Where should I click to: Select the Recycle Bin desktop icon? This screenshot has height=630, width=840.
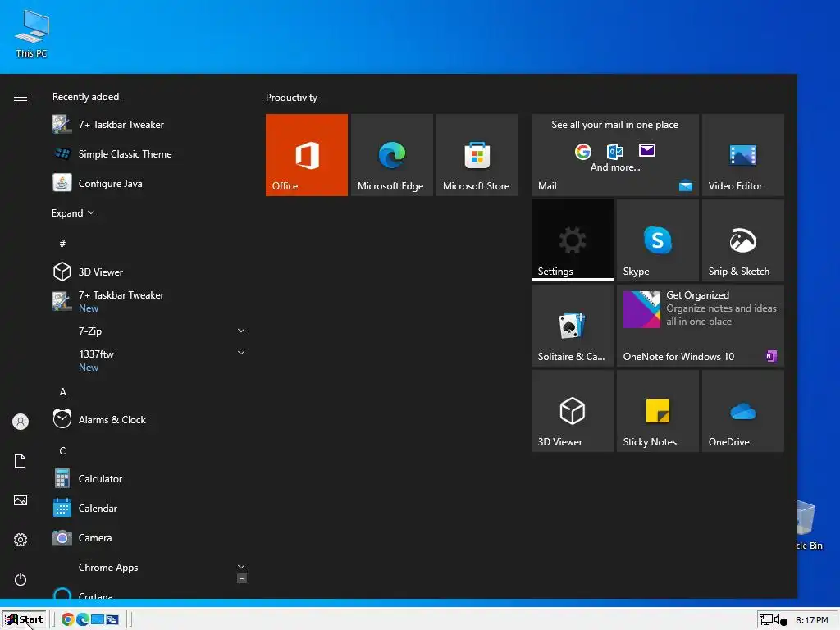[809, 525]
